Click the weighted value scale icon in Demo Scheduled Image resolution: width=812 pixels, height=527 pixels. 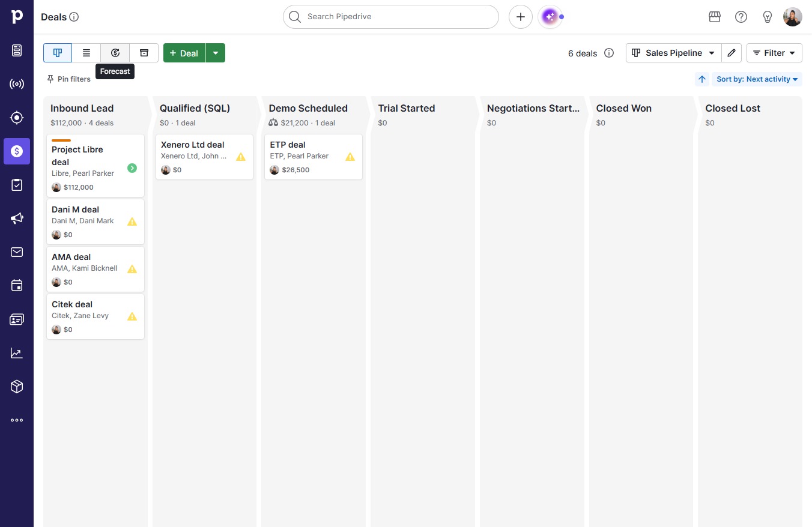click(x=273, y=123)
